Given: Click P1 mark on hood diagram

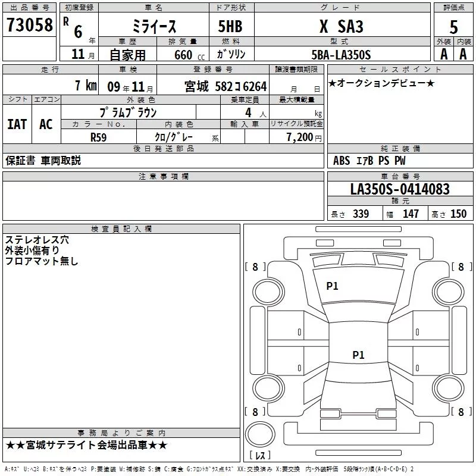Looking at the screenshot, I should tap(332, 286).
